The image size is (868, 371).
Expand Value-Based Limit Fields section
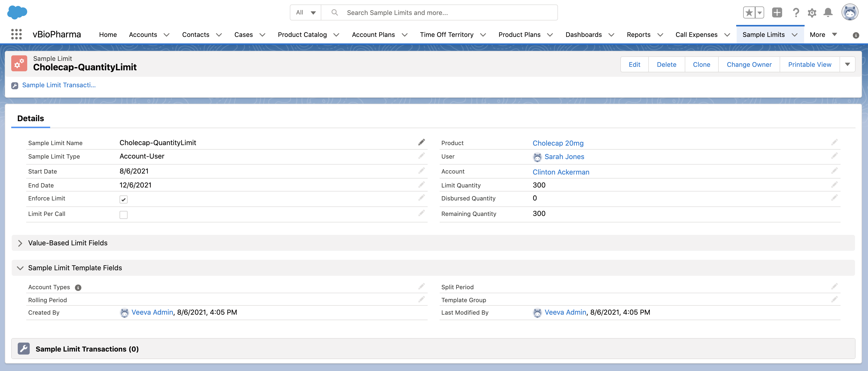click(x=20, y=243)
